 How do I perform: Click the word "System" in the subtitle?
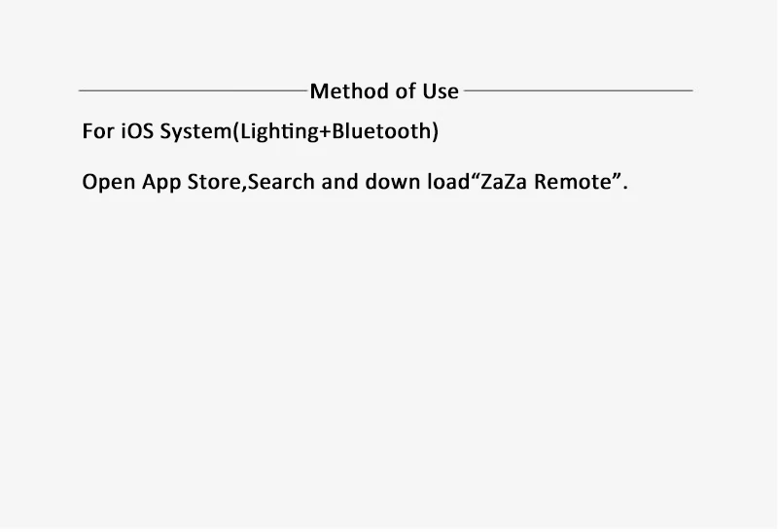196,132
